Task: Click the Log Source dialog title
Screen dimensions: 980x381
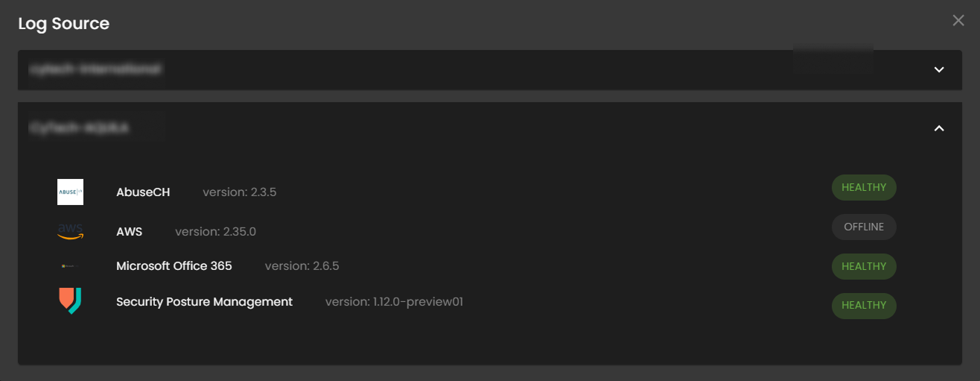Action: (64, 24)
